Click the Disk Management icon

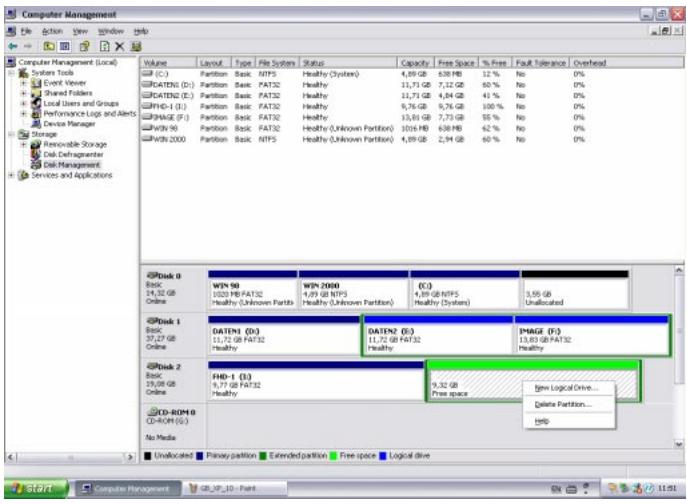click(36, 165)
